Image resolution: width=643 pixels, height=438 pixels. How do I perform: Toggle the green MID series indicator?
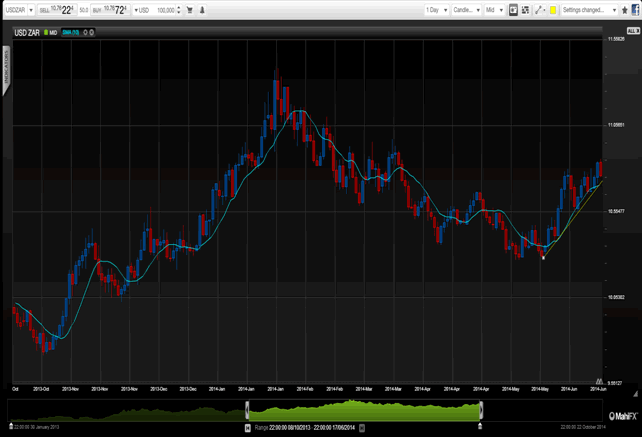[51, 32]
